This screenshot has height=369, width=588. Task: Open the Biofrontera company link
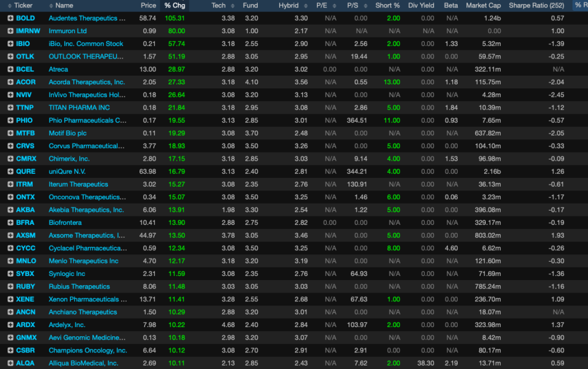[x=65, y=222]
